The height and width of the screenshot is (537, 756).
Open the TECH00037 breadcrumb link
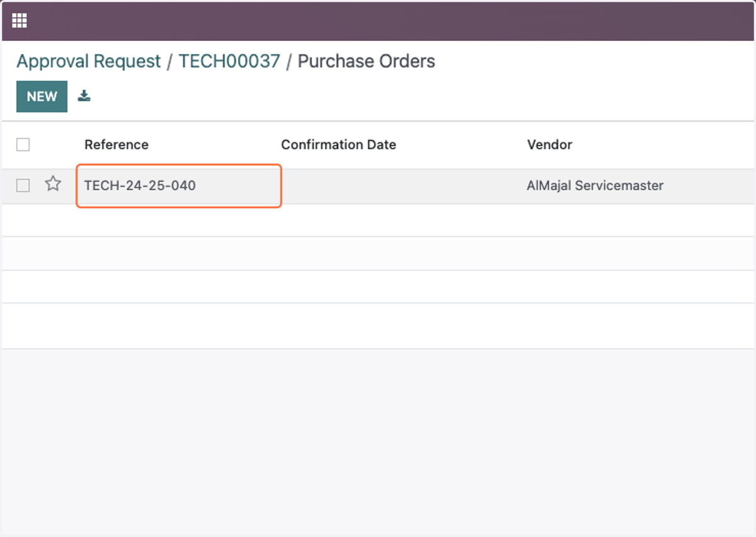click(x=229, y=61)
